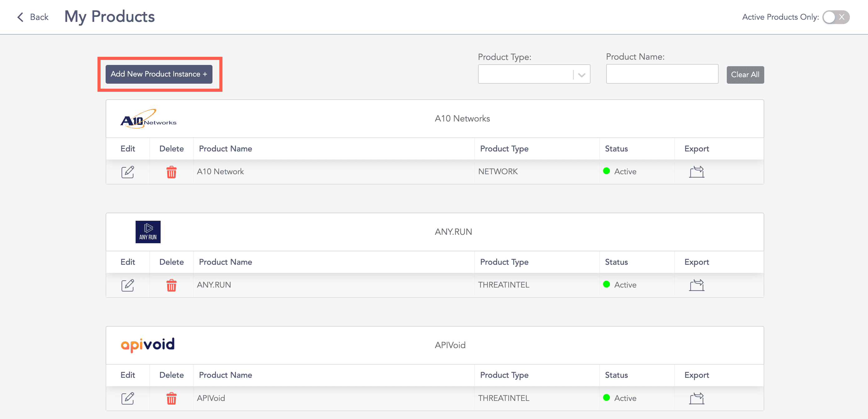Screen dimensions: 868x419
Task: Export the A10 Network product data
Action: (x=696, y=172)
